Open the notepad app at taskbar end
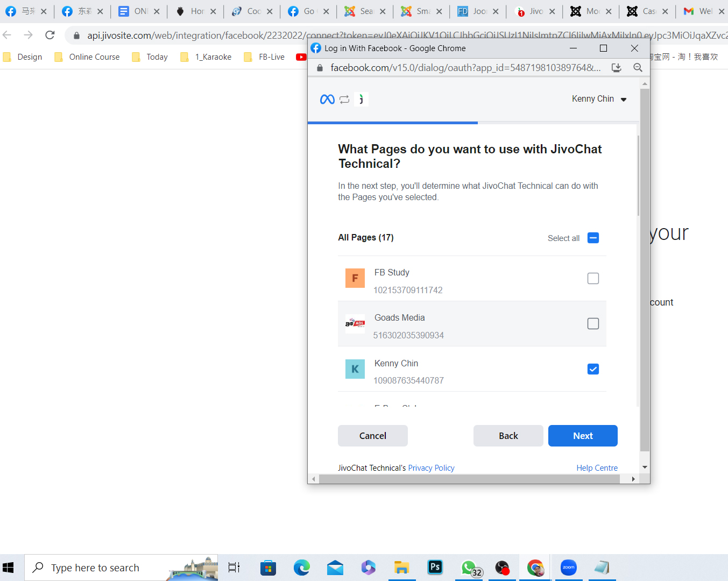 (602, 568)
